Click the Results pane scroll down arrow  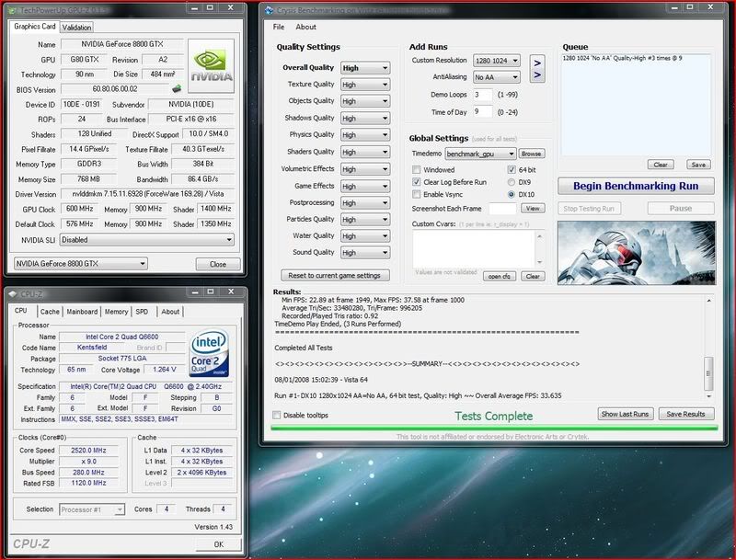tap(708, 396)
